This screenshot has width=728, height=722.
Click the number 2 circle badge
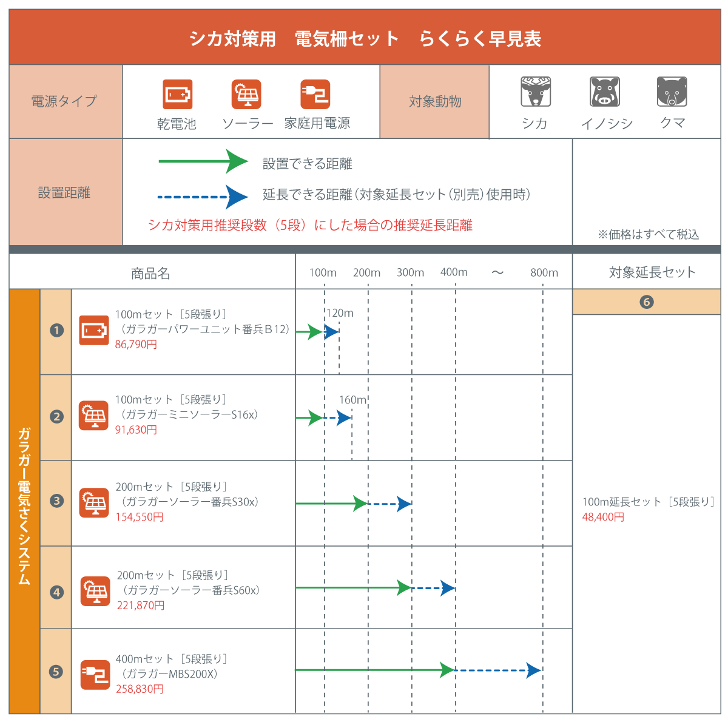(x=56, y=417)
